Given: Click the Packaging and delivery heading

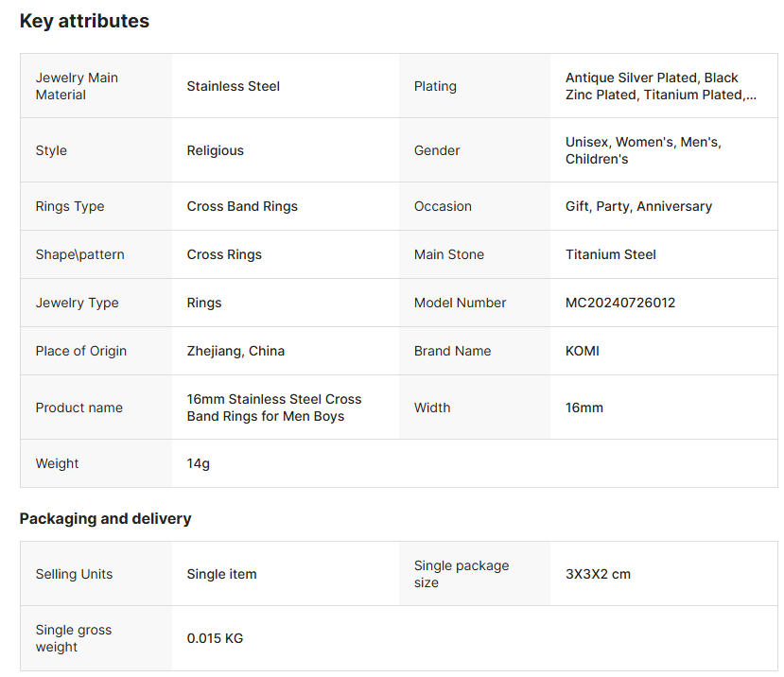Looking at the screenshot, I should 105,518.
